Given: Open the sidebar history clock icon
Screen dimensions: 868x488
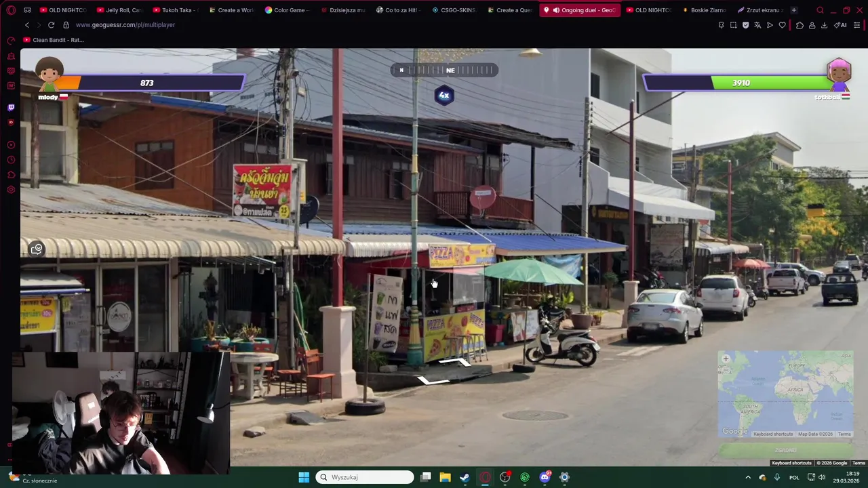Looking at the screenshot, I should point(11,160).
